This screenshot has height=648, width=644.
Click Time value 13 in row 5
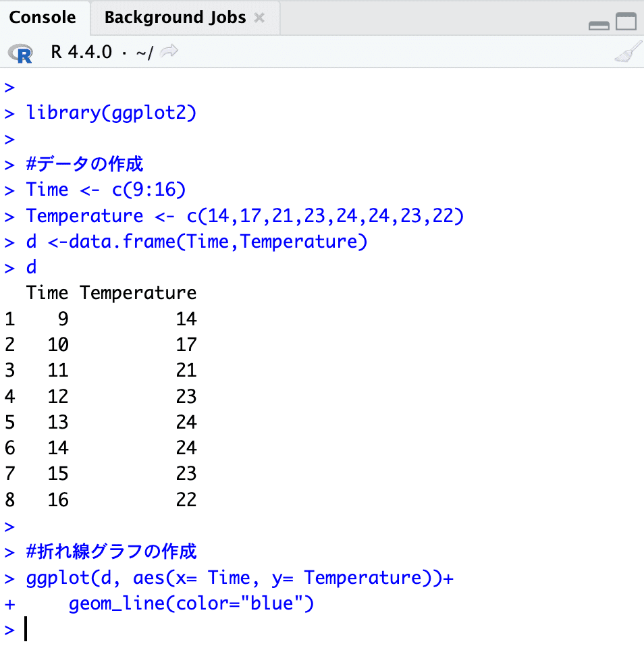click(x=58, y=422)
